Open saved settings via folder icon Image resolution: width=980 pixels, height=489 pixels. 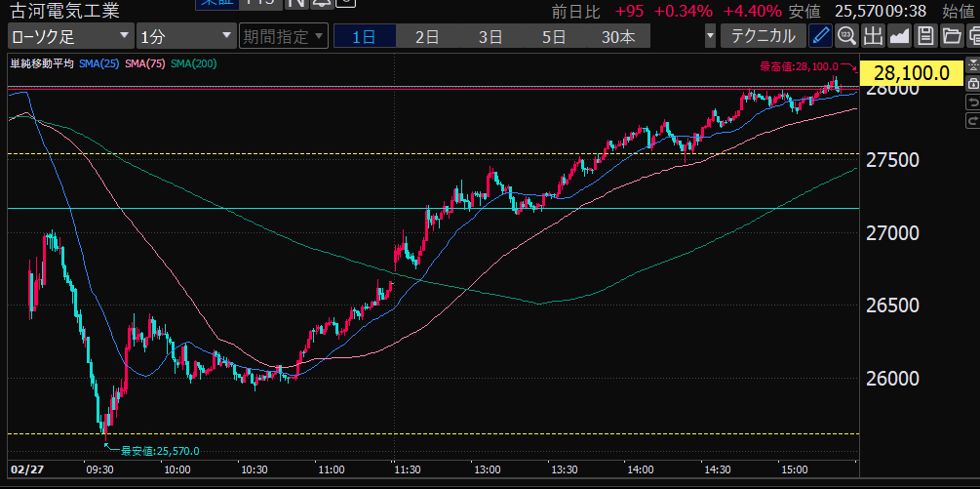click(x=952, y=37)
